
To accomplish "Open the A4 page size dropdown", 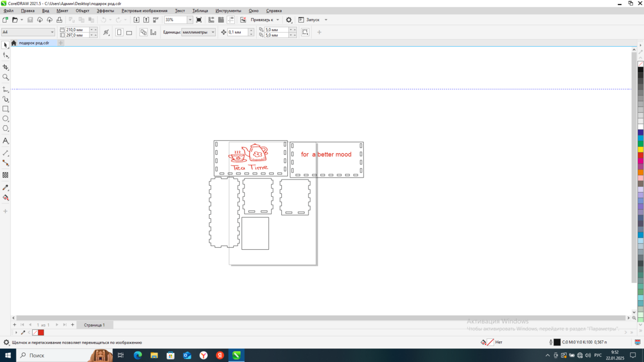I will (52, 32).
